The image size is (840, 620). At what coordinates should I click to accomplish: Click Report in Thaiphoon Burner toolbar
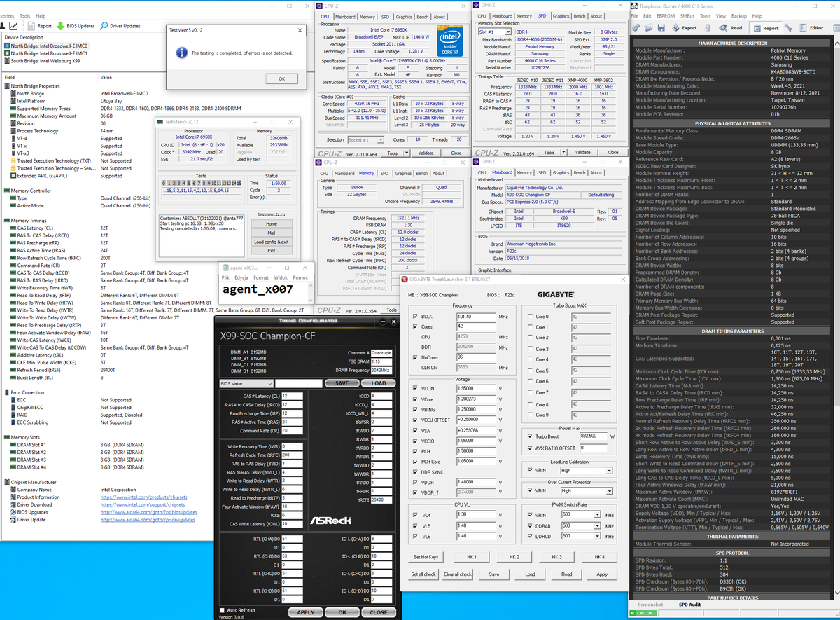(x=765, y=28)
